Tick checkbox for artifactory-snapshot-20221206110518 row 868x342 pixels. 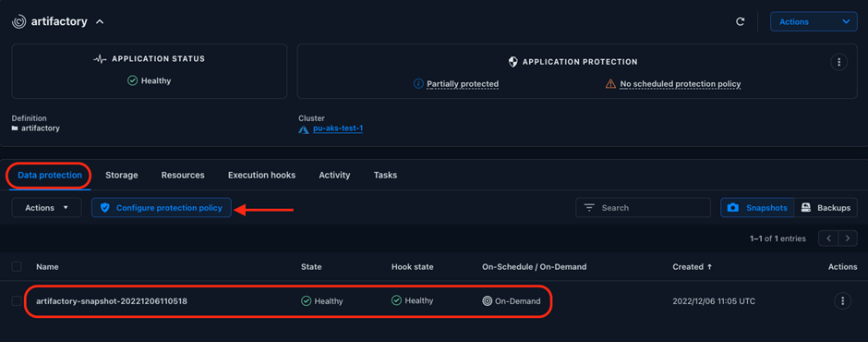click(17, 301)
